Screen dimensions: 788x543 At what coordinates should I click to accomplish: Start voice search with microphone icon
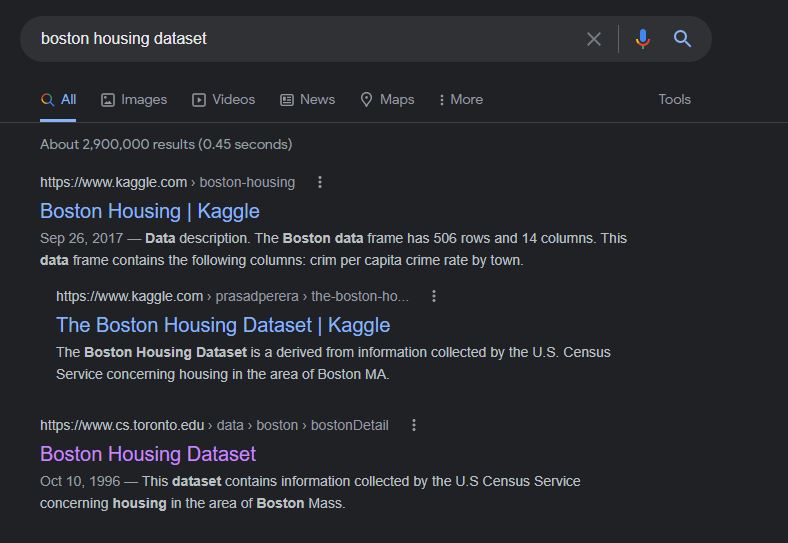tap(642, 39)
